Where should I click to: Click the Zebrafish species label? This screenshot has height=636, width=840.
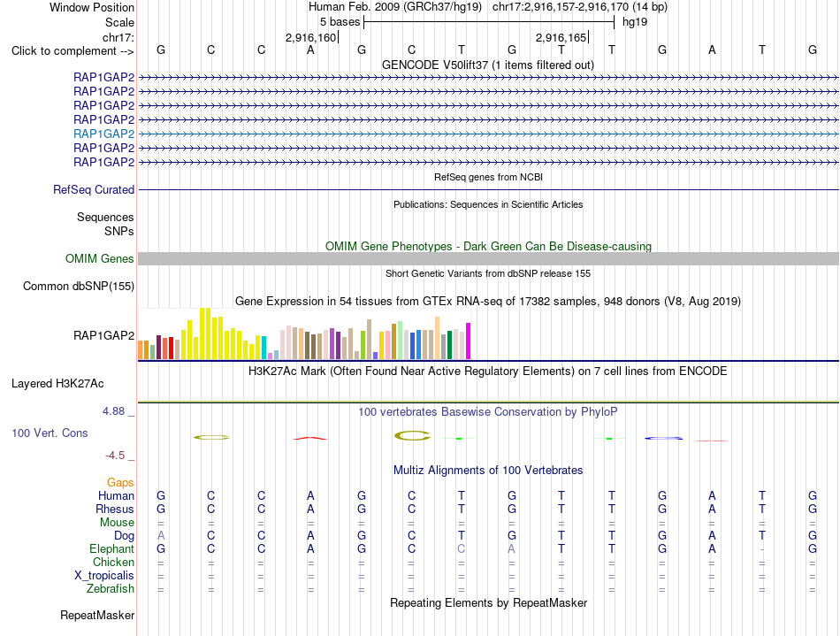tap(111, 588)
